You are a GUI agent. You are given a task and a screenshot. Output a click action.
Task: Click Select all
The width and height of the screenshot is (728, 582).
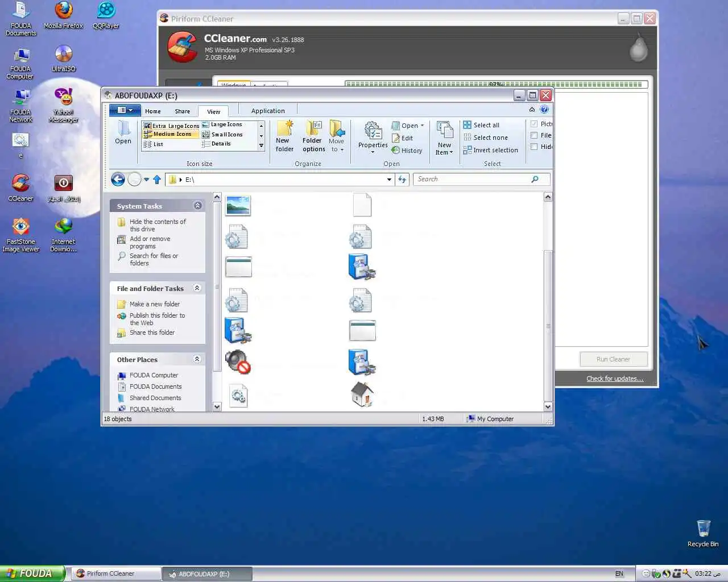pos(481,125)
